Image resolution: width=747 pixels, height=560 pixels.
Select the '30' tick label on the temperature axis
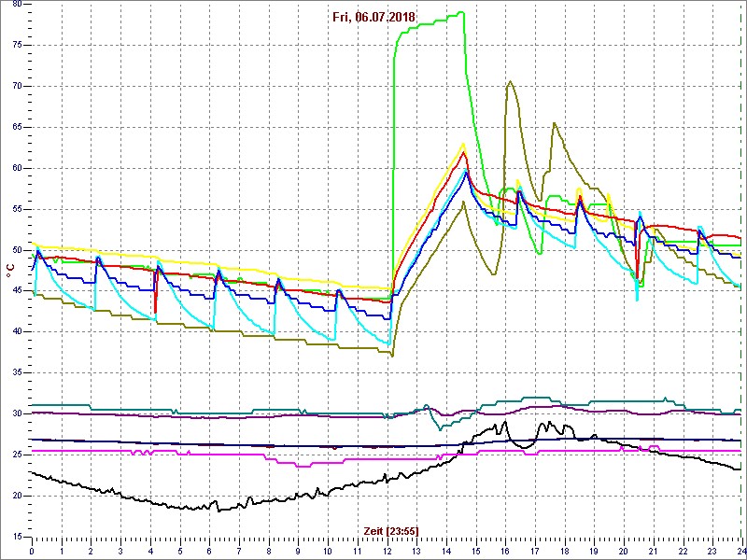tap(15, 413)
